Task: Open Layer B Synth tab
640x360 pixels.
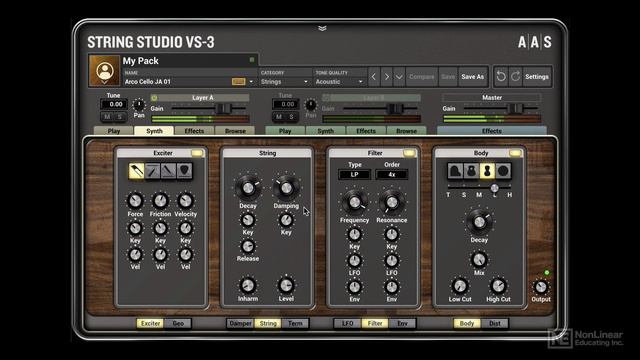Action: click(x=326, y=131)
